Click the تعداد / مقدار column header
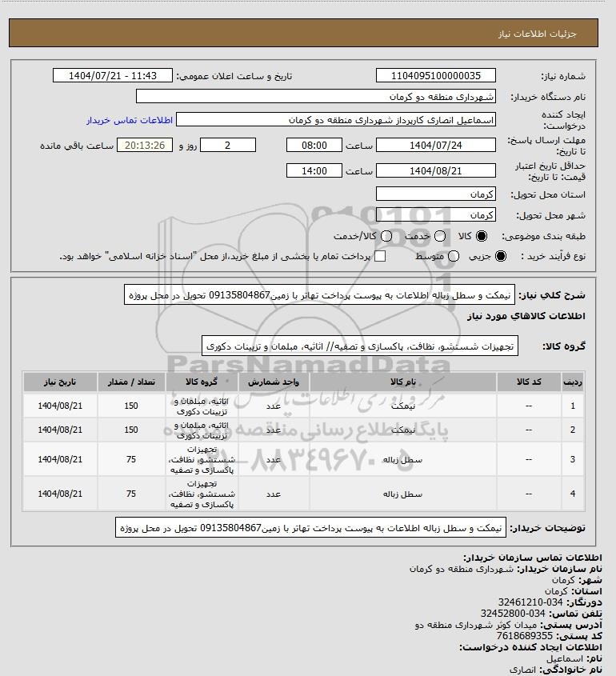The width and height of the screenshot is (616, 676). click(x=131, y=382)
